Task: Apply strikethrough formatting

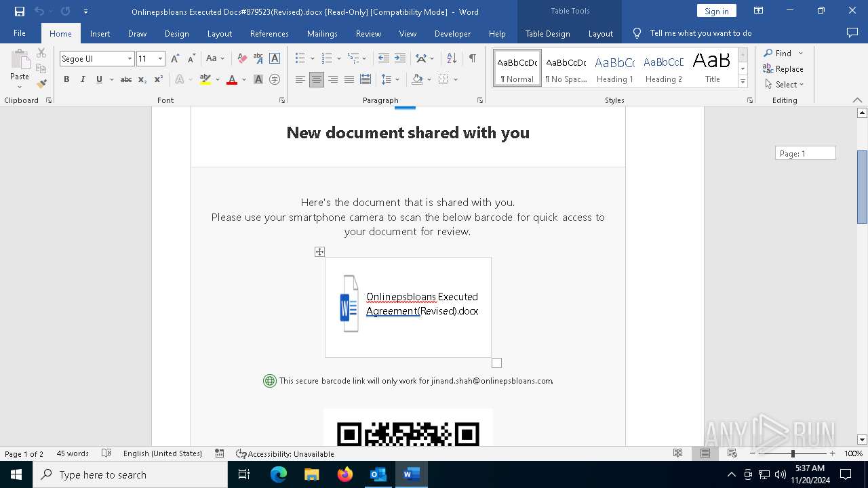Action: point(126,79)
